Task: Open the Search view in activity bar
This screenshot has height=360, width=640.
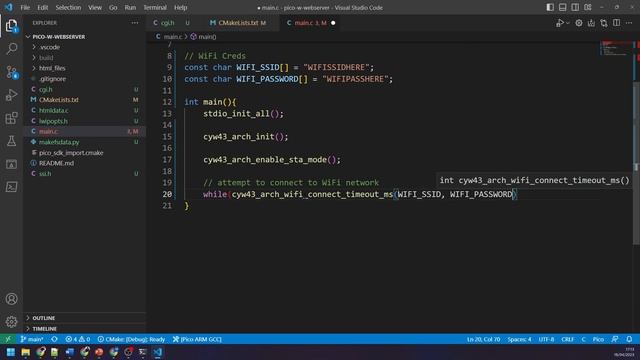Action: coord(11,49)
